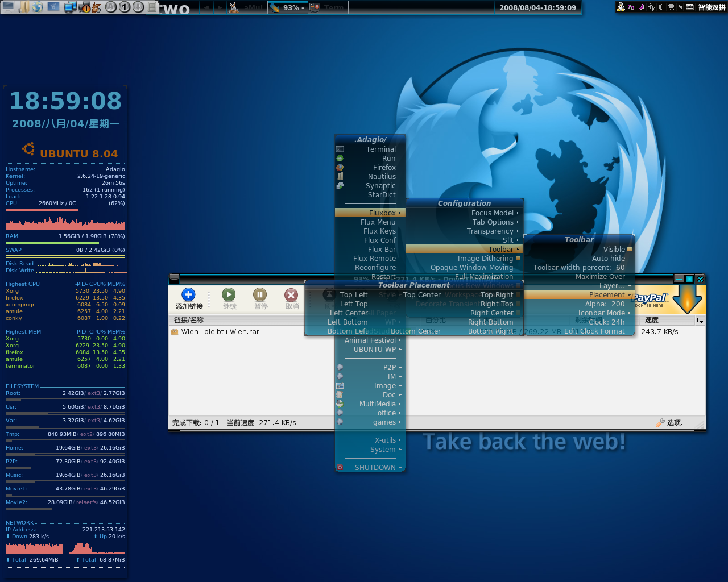
Task: Expand the Slit submenu
Action: coord(465,240)
